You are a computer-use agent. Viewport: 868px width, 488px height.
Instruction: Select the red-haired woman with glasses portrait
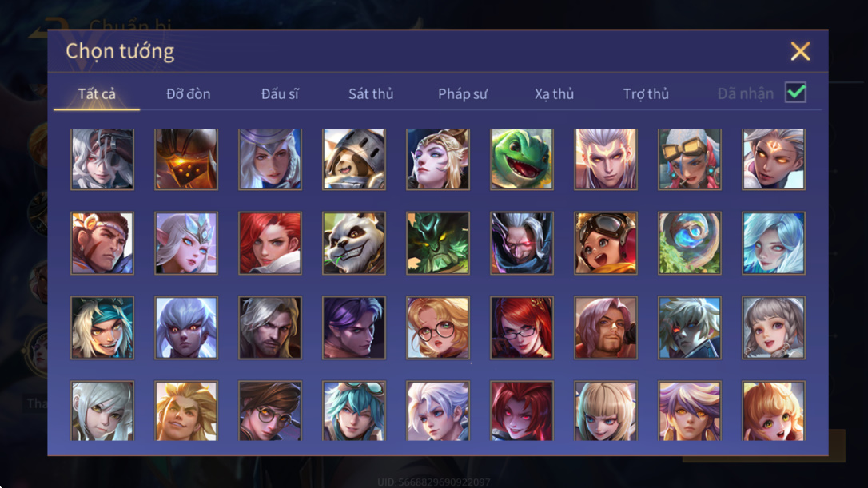521,327
